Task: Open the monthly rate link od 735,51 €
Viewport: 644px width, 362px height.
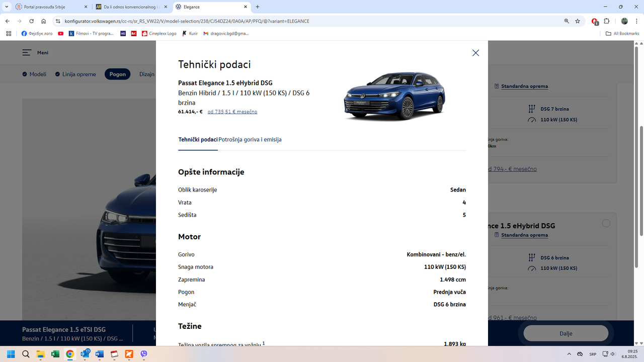Action: [232, 112]
